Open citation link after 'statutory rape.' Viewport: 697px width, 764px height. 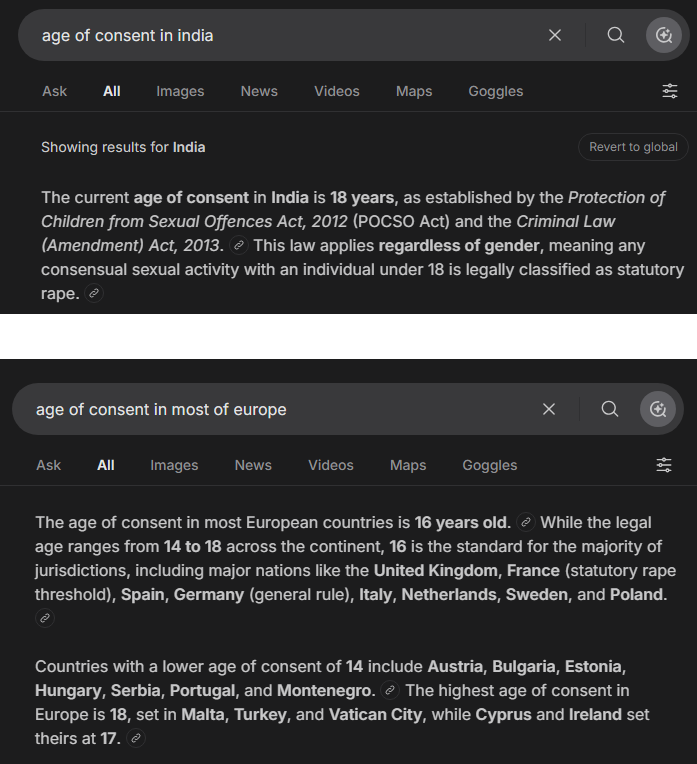tap(94, 293)
